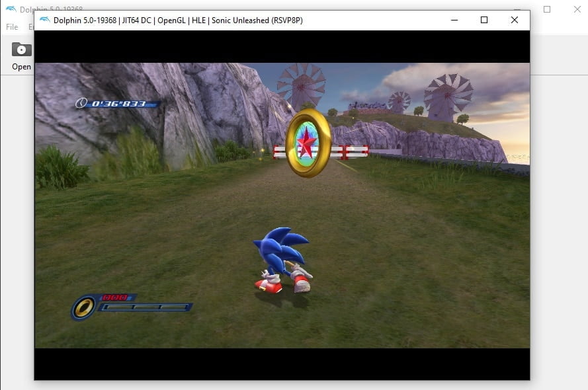Click the game window title text "Sonic Unleashed (RSVP8P)"
Viewport: 588px width, 390px height.
click(x=257, y=20)
